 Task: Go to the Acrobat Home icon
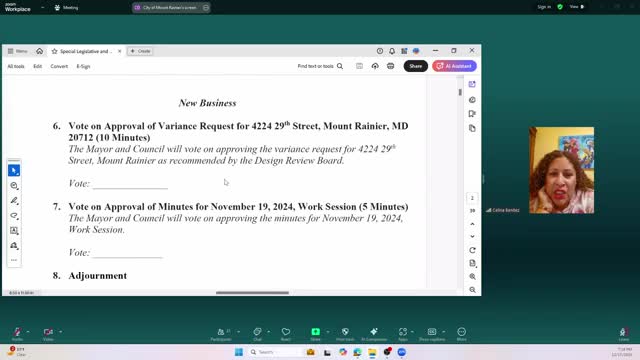click(40, 51)
